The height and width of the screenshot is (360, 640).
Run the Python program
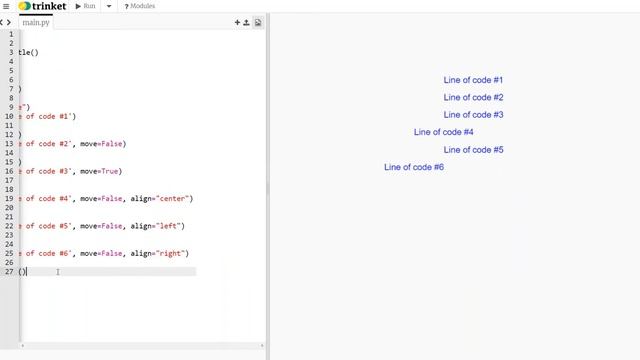[85, 6]
